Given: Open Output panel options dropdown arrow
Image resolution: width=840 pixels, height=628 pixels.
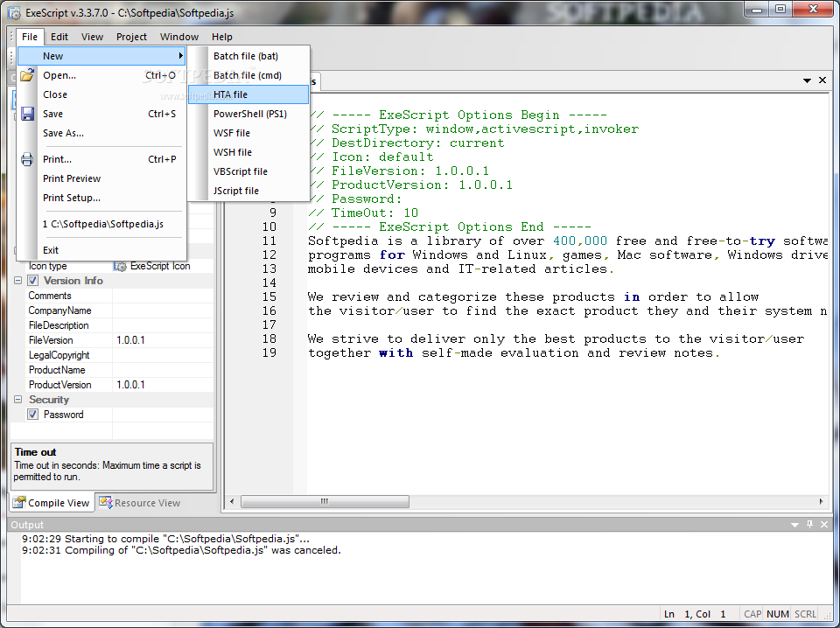Looking at the screenshot, I should pyautogui.click(x=795, y=525).
